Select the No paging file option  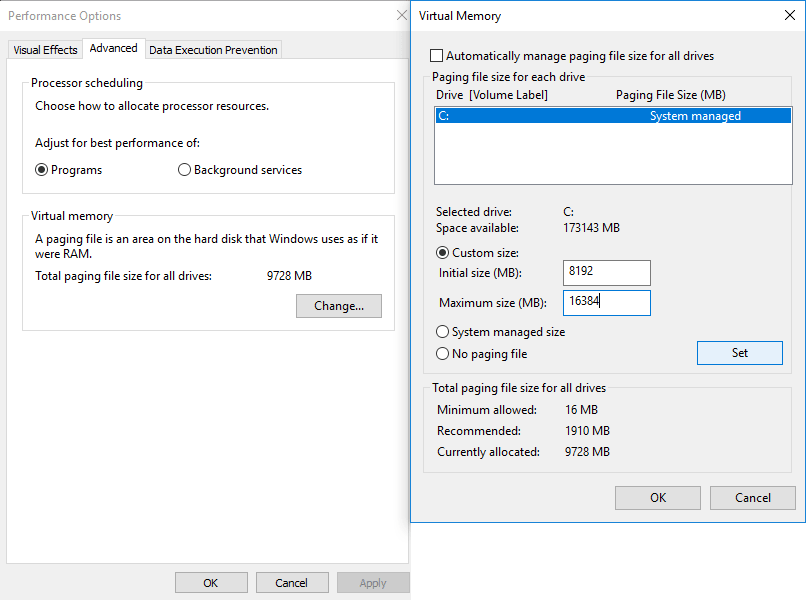443,354
